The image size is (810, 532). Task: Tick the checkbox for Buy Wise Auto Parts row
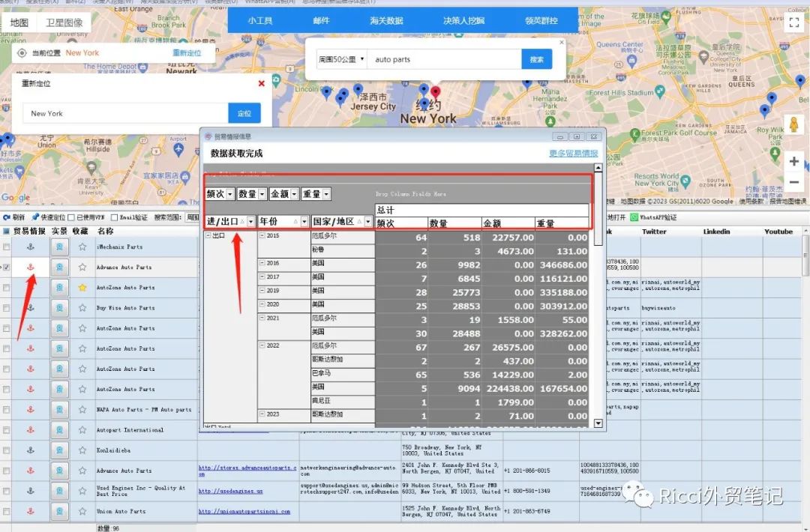pos(5,307)
